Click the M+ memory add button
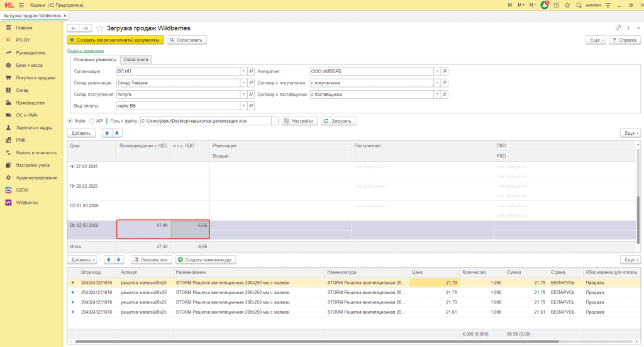 tap(521, 5)
